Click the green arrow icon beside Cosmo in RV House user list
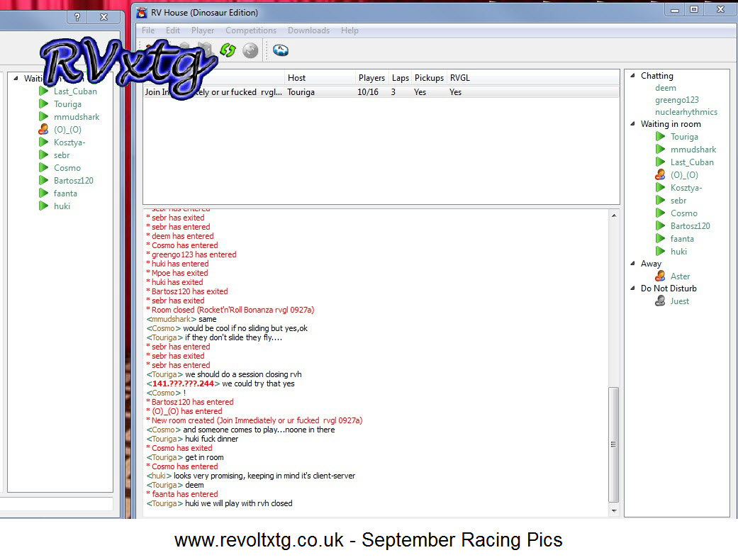738x560 pixels. 661,213
